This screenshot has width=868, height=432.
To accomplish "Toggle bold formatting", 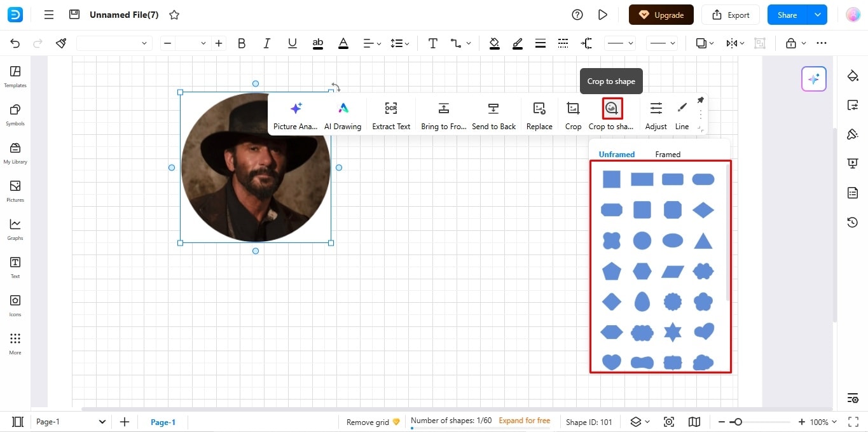I will pos(242,43).
